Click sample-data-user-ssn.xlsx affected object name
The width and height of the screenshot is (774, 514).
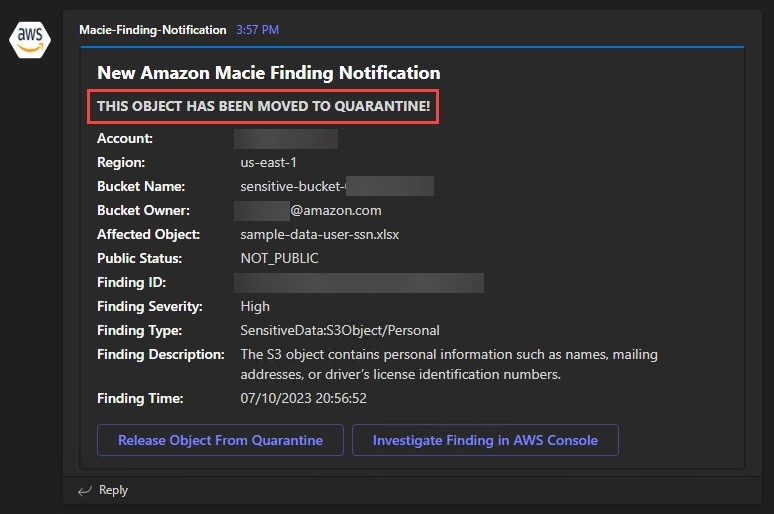(319, 235)
